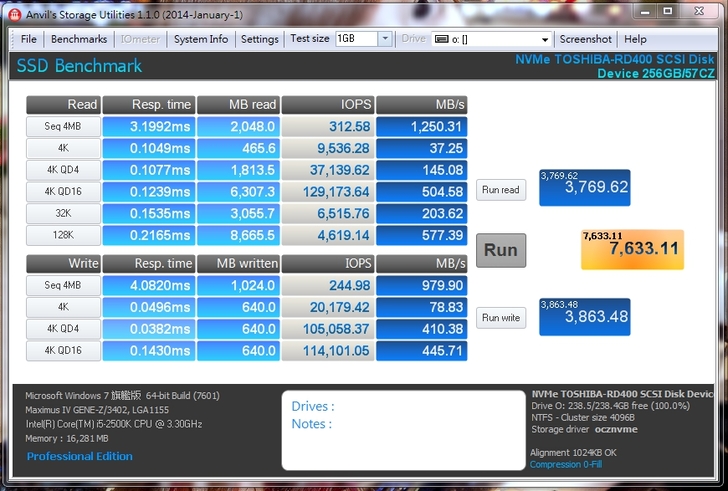728x491 pixels.
Task: Click the read score 3,769.62 box
Action: 585,187
